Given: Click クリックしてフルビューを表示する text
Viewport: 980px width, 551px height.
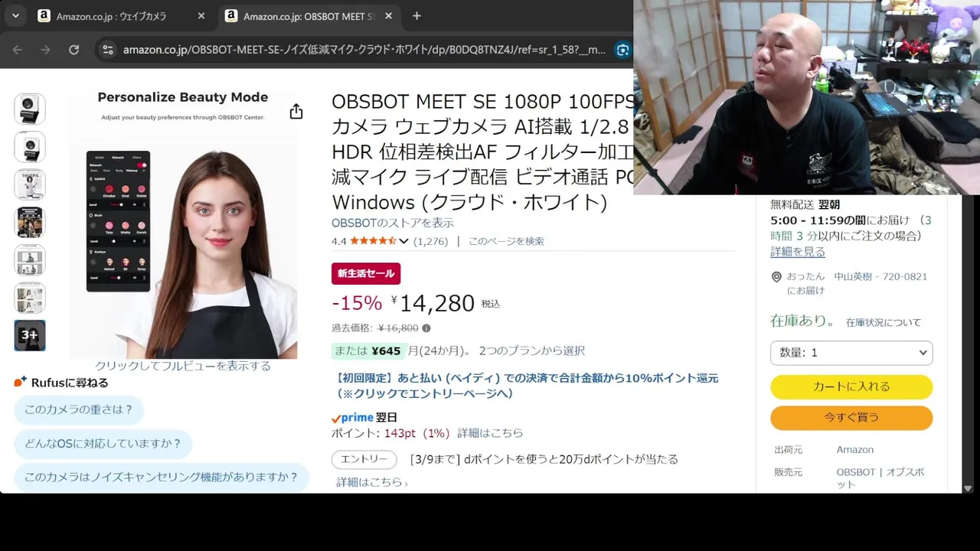Looking at the screenshot, I should (x=183, y=366).
